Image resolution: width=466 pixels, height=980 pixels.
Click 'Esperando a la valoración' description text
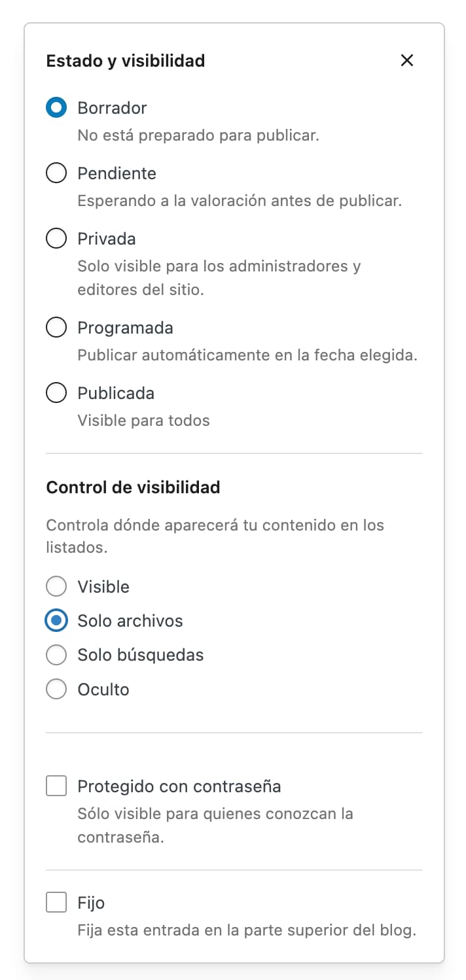240,201
